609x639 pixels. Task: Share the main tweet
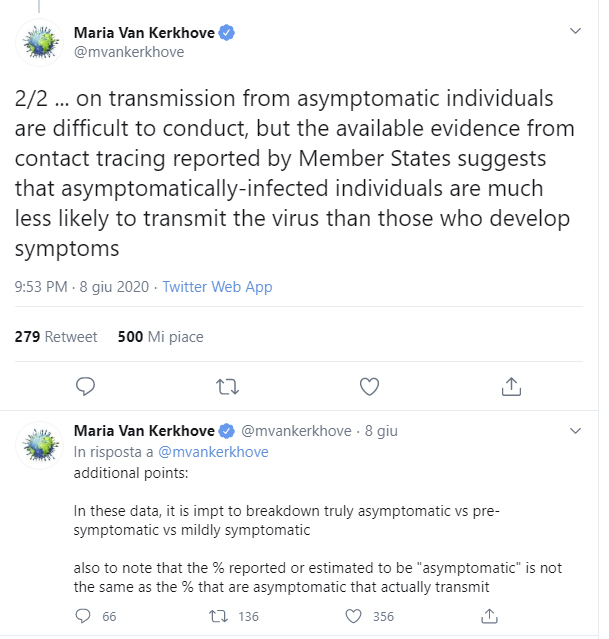[x=511, y=385]
